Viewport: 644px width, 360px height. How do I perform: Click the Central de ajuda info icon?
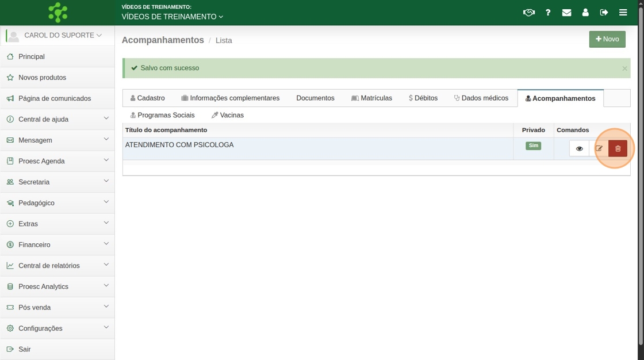click(10, 119)
